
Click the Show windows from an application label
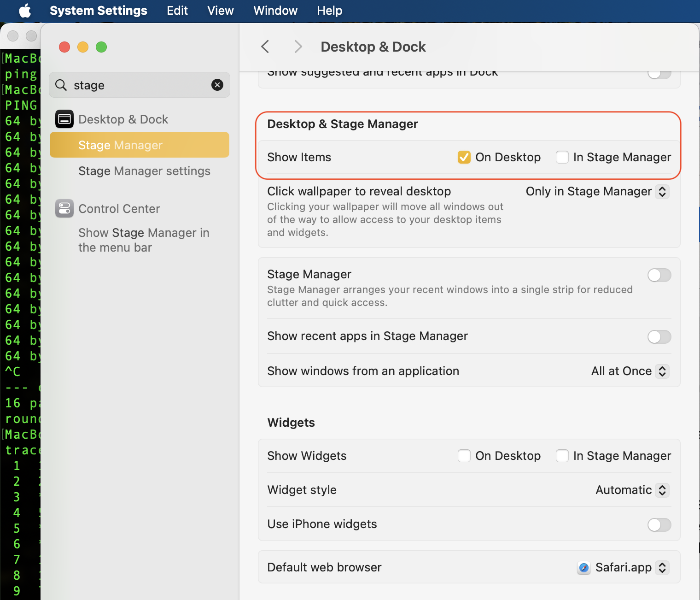[x=363, y=371]
